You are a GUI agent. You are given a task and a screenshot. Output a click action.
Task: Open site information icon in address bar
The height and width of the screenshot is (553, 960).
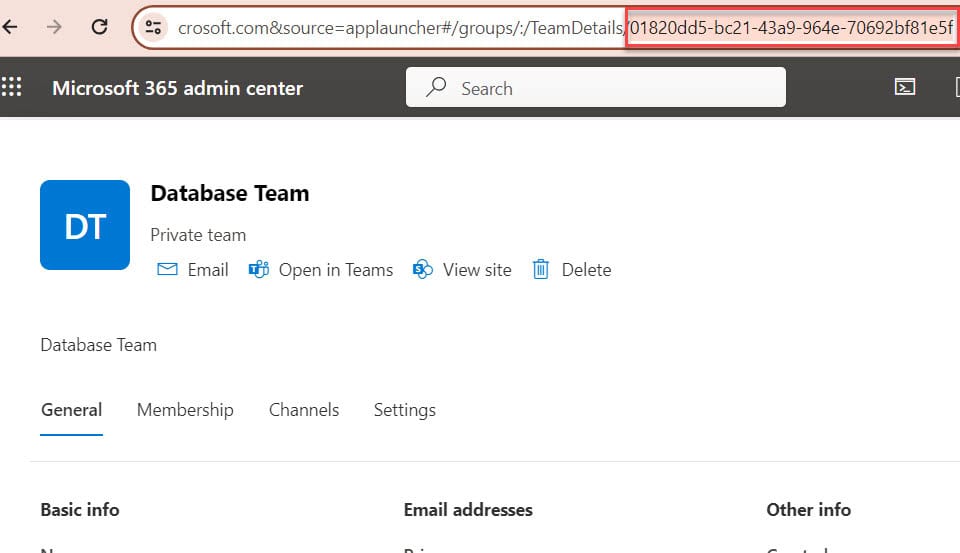pos(153,28)
